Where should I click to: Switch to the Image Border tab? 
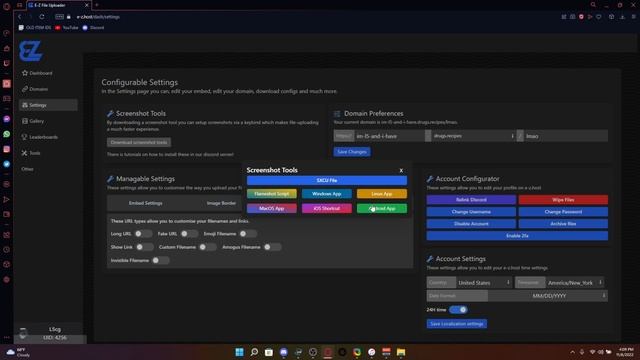[221, 203]
